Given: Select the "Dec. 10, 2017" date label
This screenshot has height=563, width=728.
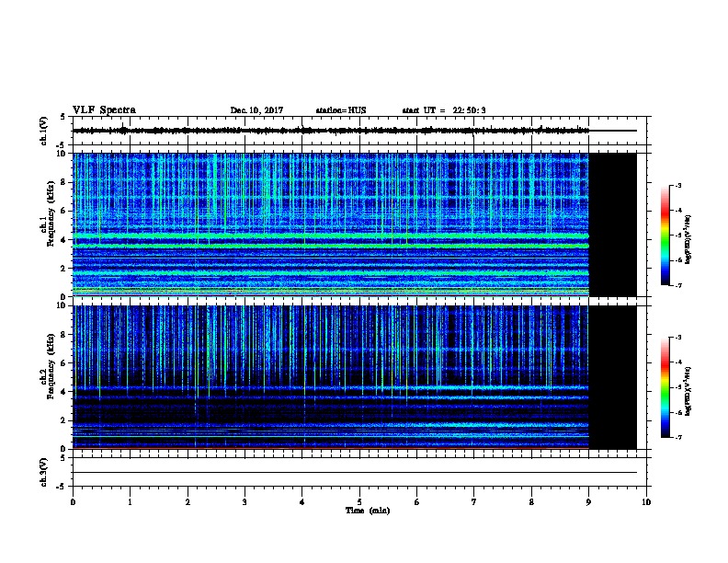Looking at the screenshot, I should pyautogui.click(x=256, y=110).
